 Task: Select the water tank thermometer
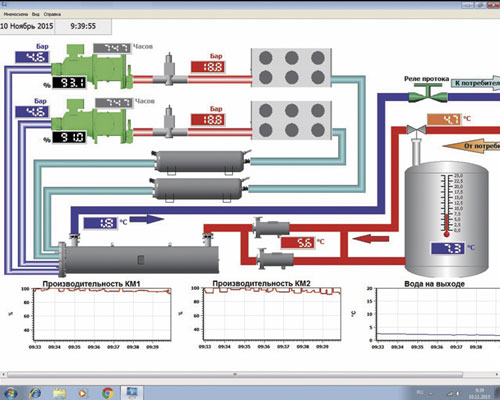pos(447,205)
